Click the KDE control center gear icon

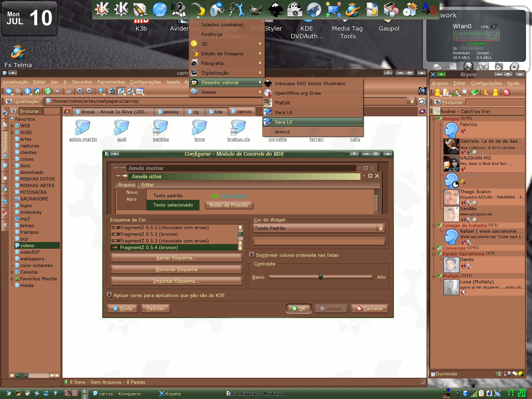102,9
